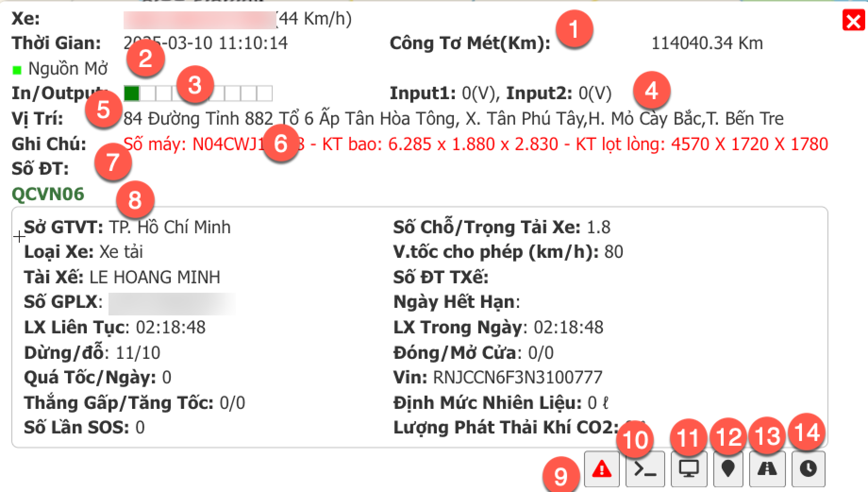Click the green Nguồn Mở status indicator

pos(17,70)
